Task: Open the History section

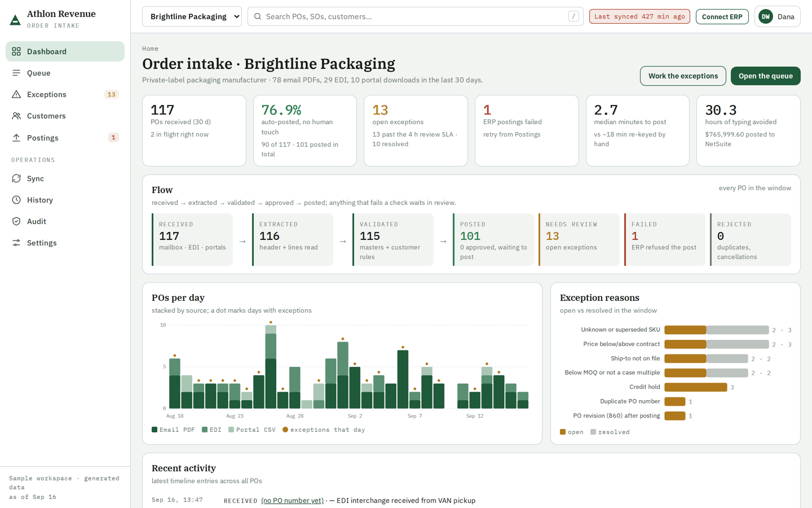Action: click(x=65, y=200)
